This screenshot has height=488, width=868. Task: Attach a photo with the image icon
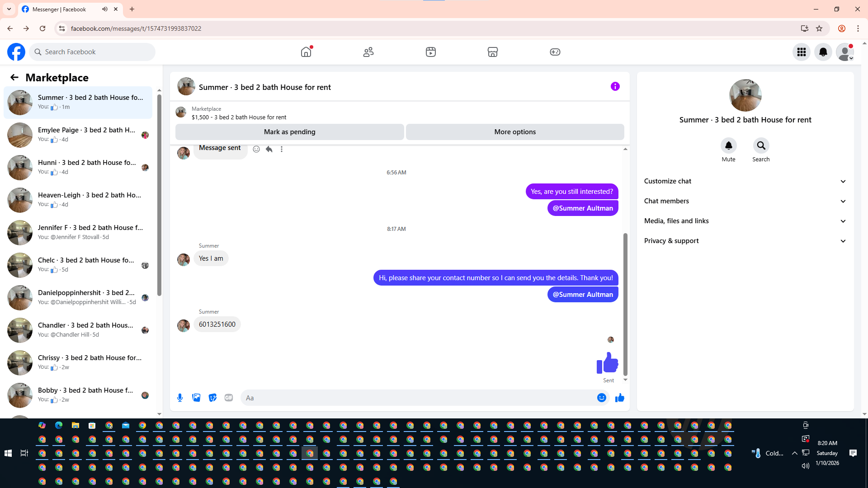click(x=196, y=398)
